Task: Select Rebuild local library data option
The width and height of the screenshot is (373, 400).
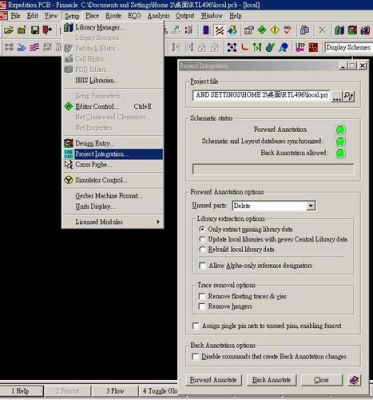Action: tap(202, 249)
